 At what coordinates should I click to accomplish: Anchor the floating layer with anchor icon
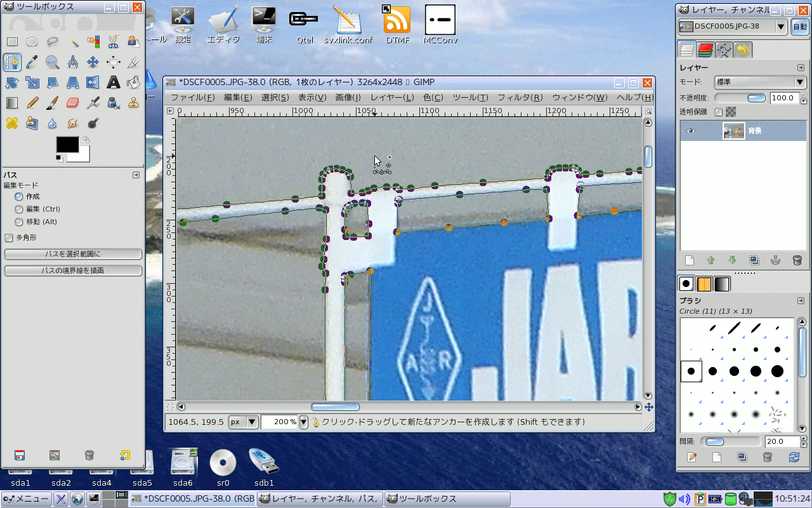pos(775,260)
